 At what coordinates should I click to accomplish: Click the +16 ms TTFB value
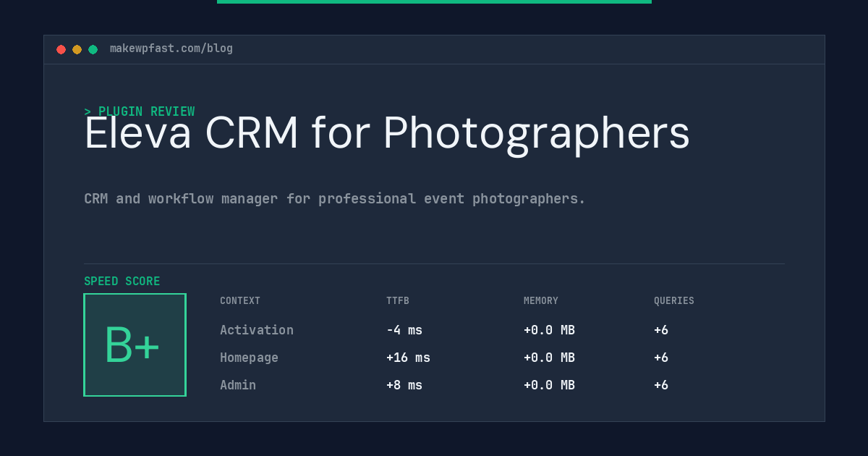tap(408, 358)
